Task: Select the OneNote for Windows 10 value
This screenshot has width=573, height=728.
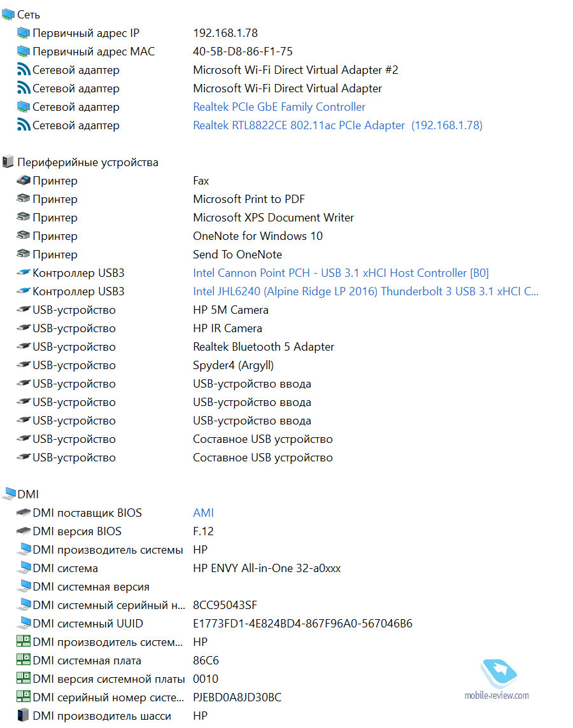Action: click(x=258, y=236)
